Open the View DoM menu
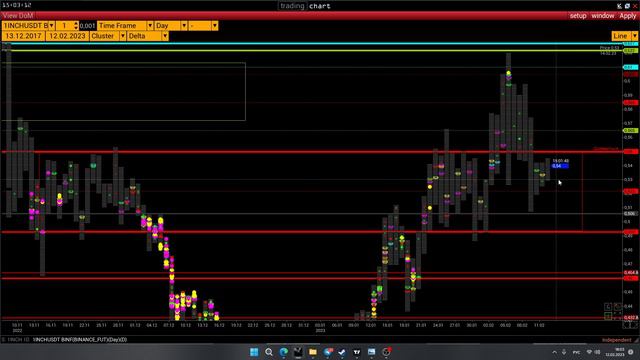The width and height of the screenshot is (640, 360). pyautogui.click(x=18, y=16)
